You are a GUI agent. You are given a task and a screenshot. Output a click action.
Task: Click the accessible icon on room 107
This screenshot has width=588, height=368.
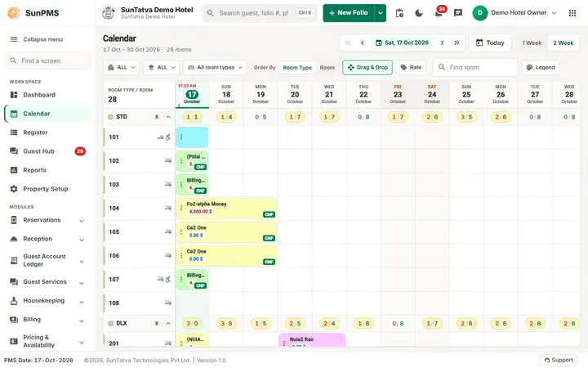168,280
